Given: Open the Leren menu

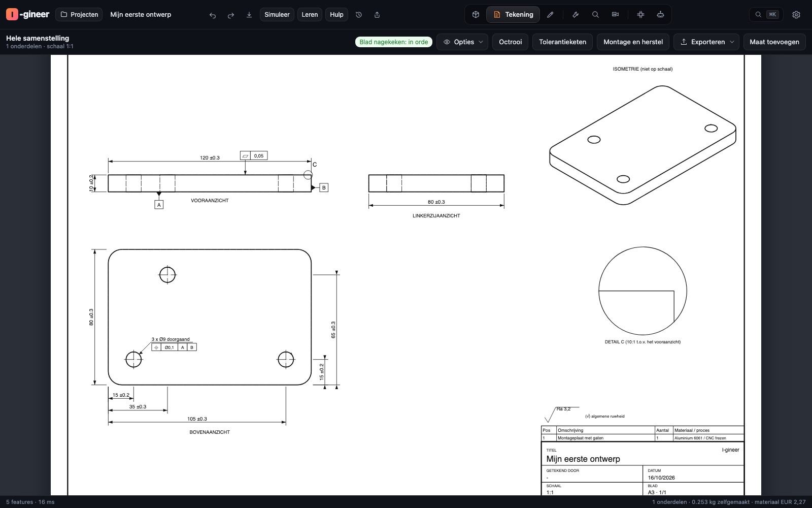Looking at the screenshot, I should coord(310,15).
